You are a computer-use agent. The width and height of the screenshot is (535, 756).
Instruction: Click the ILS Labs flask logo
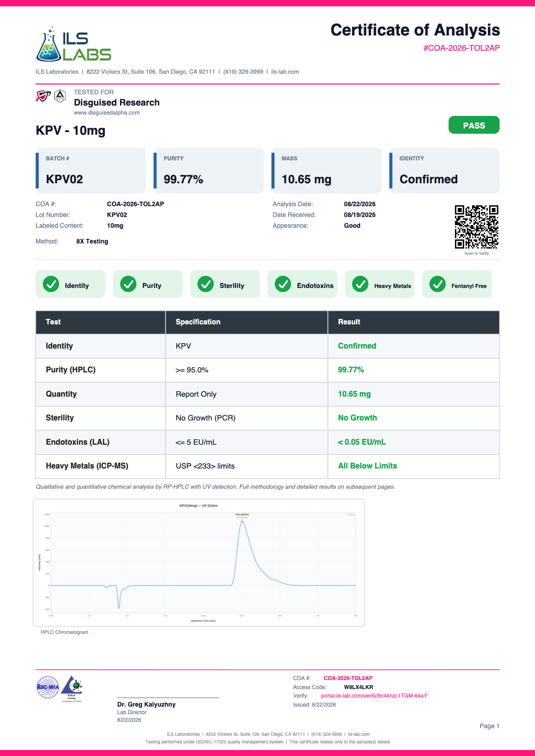pyautogui.click(x=73, y=44)
